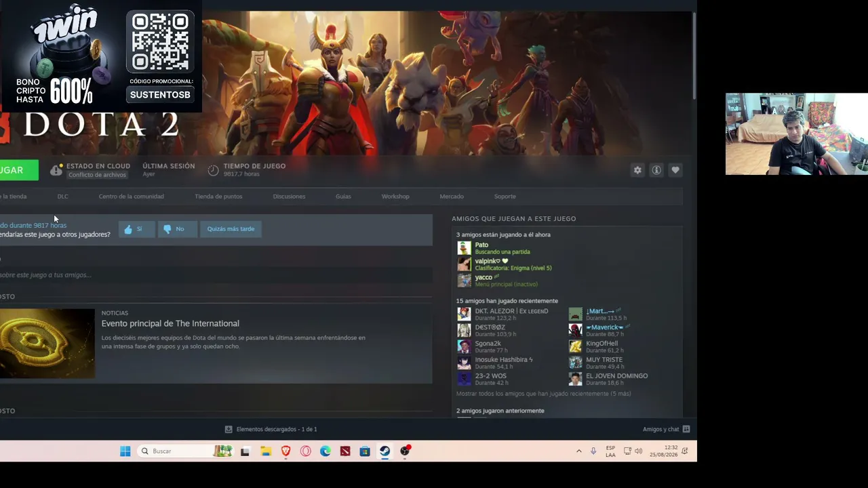Image resolution: width=868 pixels, height=488 pixels.
Task: Click the Steam icon in the taskbar
Action: [384, 451]
